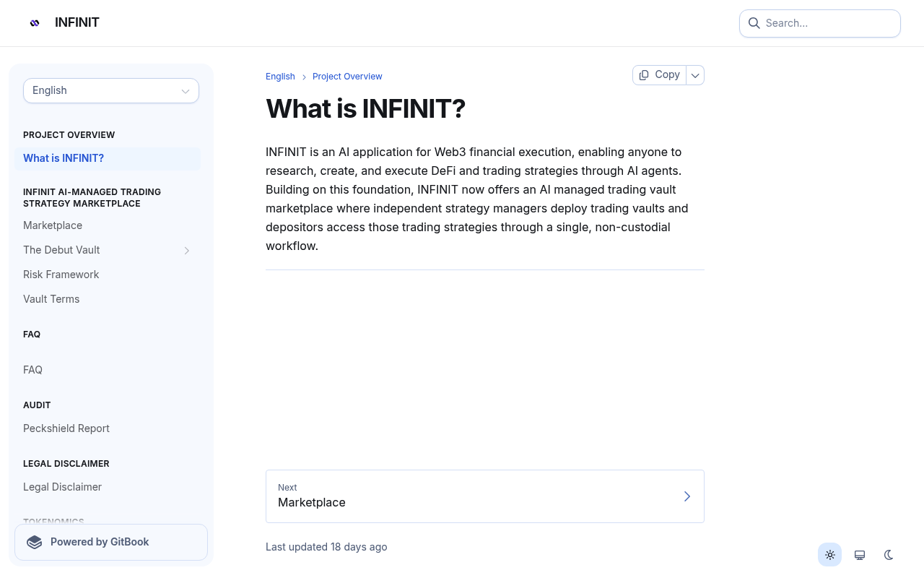Click the Next card right arrow
Viewport: 924px width, 578px height.
(687, 496)
